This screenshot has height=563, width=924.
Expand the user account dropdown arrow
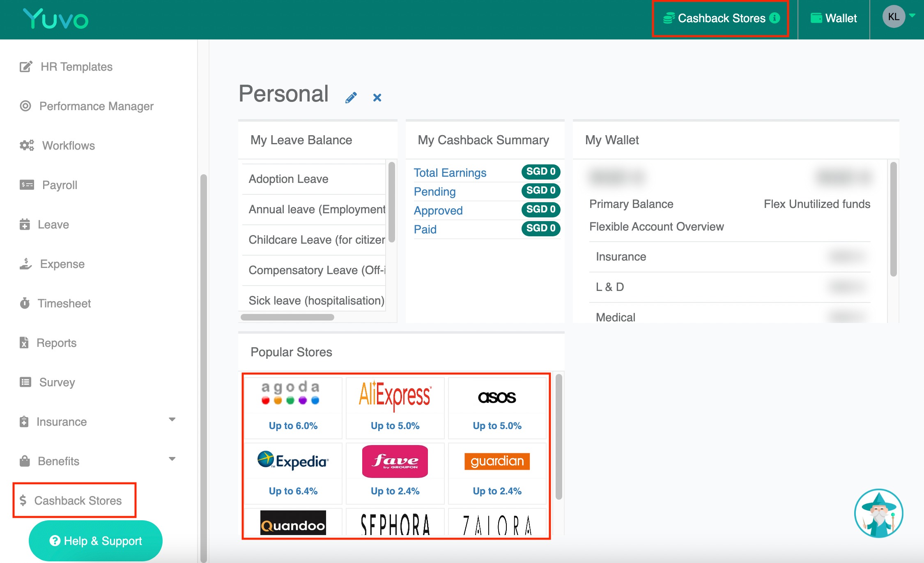coord(912,16)
